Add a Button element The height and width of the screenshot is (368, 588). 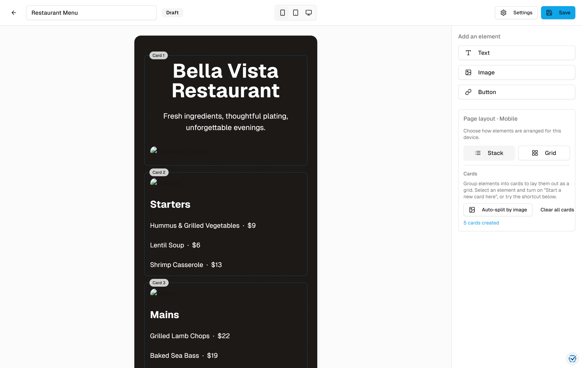(517, 92)
